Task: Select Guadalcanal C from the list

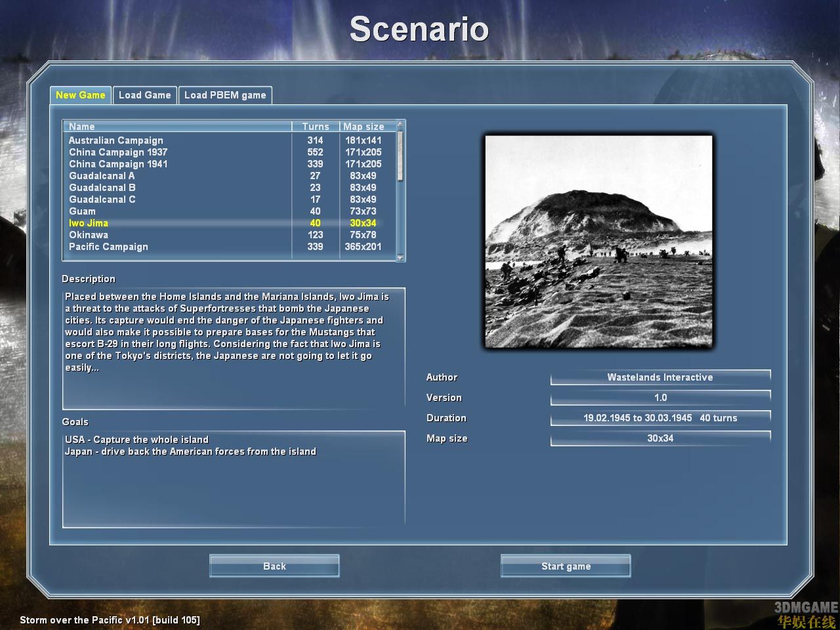Action: tap(102, 199)
